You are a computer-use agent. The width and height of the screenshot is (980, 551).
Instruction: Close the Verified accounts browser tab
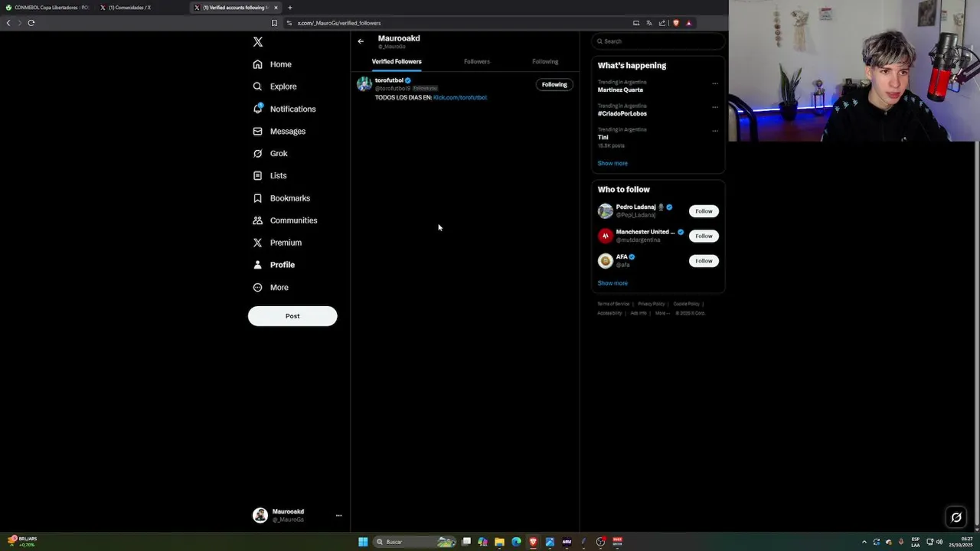point(276,8)
